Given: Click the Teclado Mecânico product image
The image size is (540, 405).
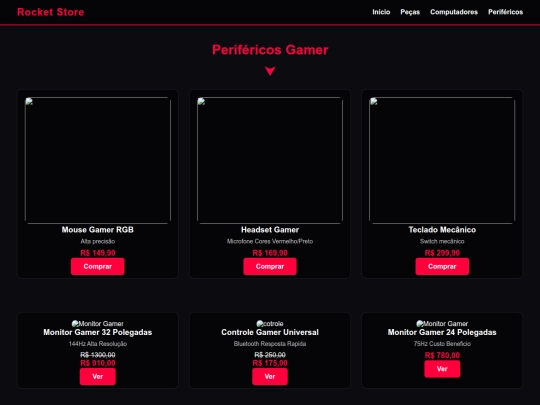Looking at the screenshot, I should tap(442, 160).
